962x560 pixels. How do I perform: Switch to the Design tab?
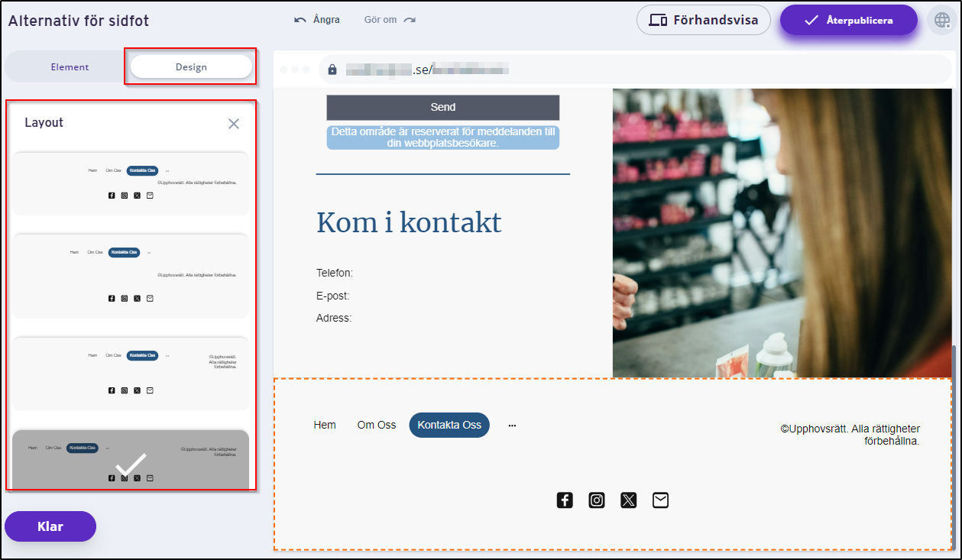pyautogui.click(x=191, y=67)
